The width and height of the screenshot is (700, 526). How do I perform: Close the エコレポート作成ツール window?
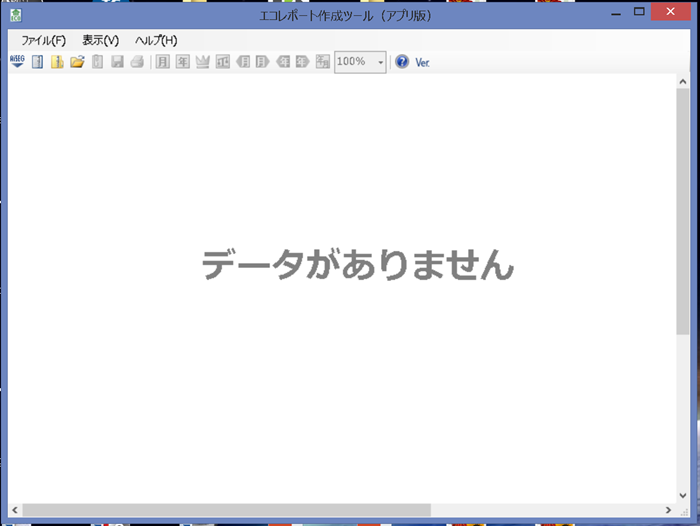pyautogui.click(x=671, y=12)
